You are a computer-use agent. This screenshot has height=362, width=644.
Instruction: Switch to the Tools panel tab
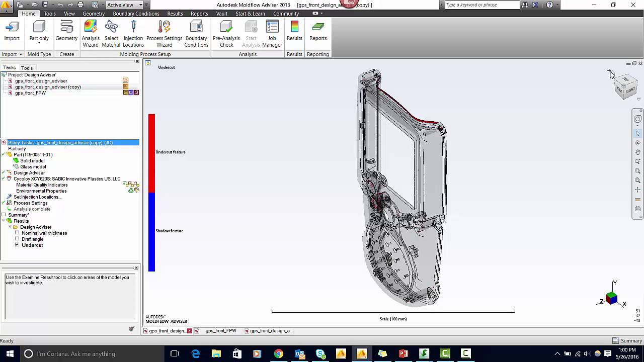click(x=27, y=68)
